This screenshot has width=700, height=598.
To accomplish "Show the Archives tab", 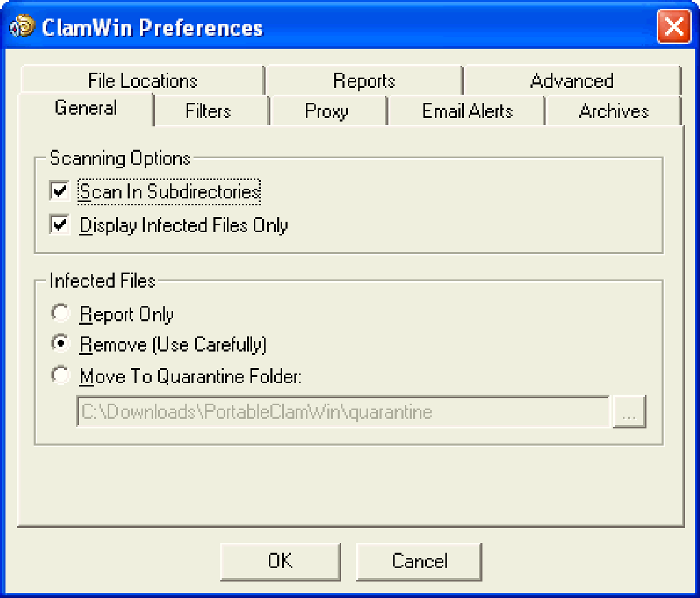I will click(614, 111).
